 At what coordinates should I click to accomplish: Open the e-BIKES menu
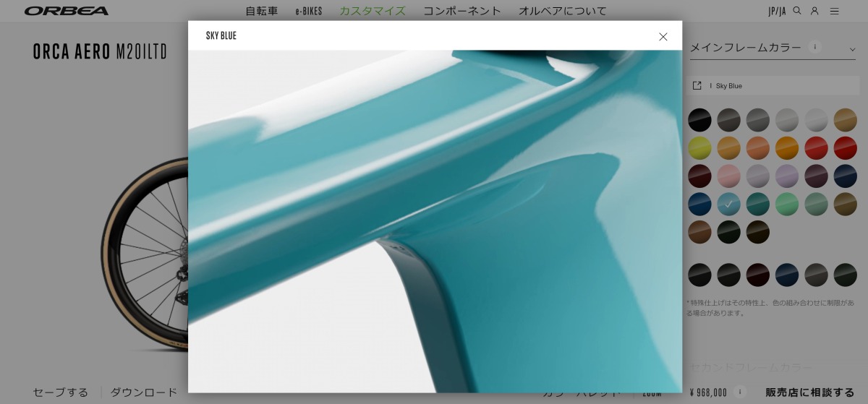pos(309,11)
